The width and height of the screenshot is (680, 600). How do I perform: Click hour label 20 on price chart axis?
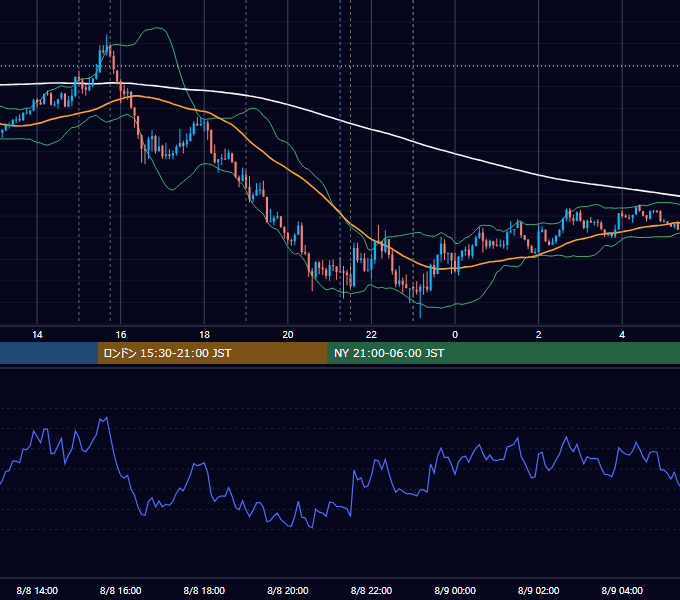click(x=288, y=335)
